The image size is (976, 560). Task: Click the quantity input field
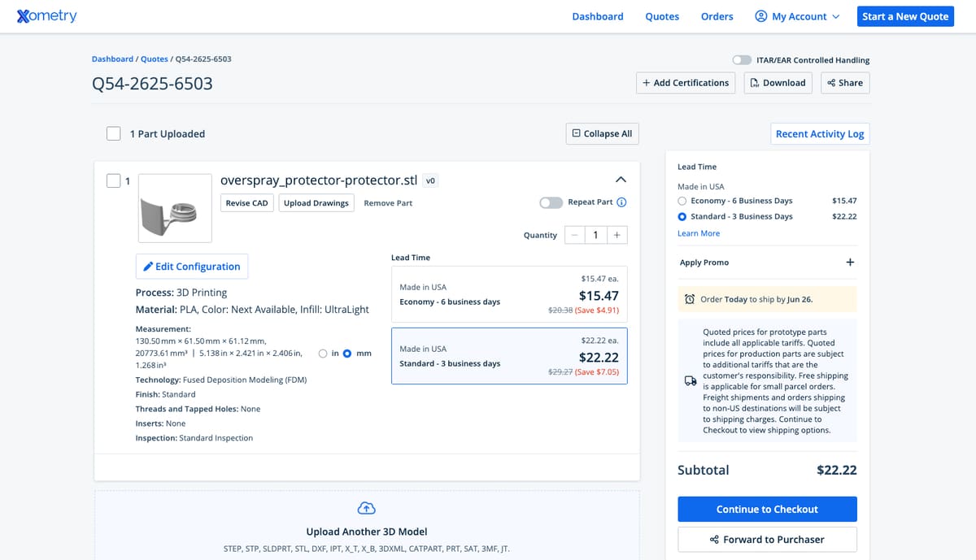pyautogui.click(x=596, y=235)
